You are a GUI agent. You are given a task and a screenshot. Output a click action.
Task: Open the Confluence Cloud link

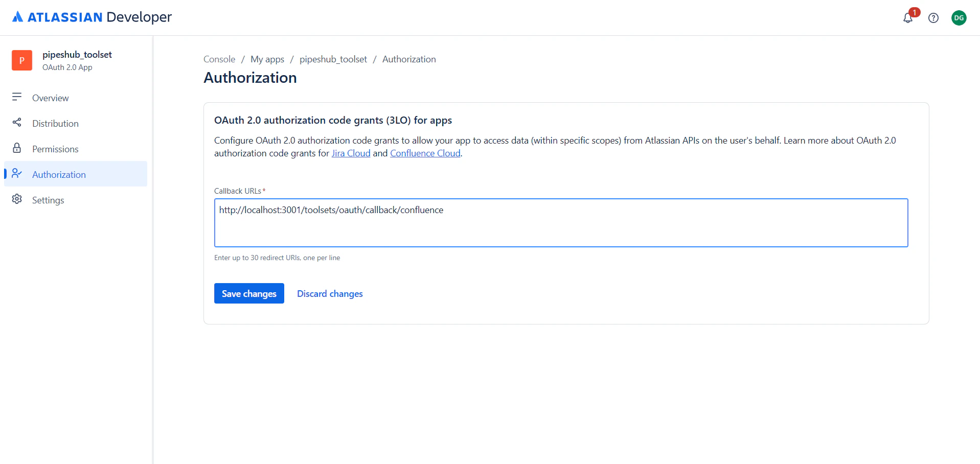(425, 153)
